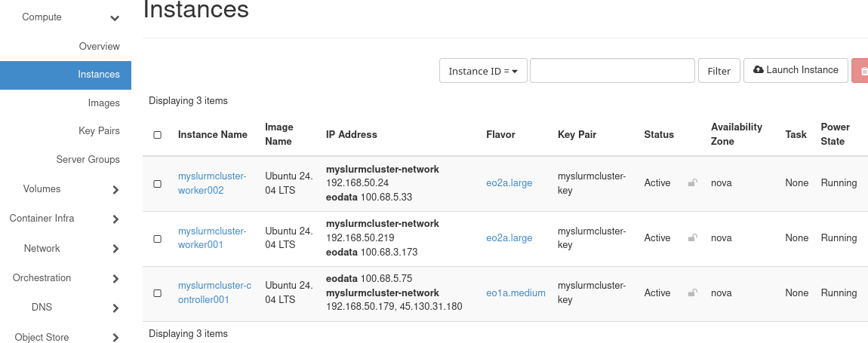Click the Flavor column header
Screen dimensions: 868x343
(500, 134)
